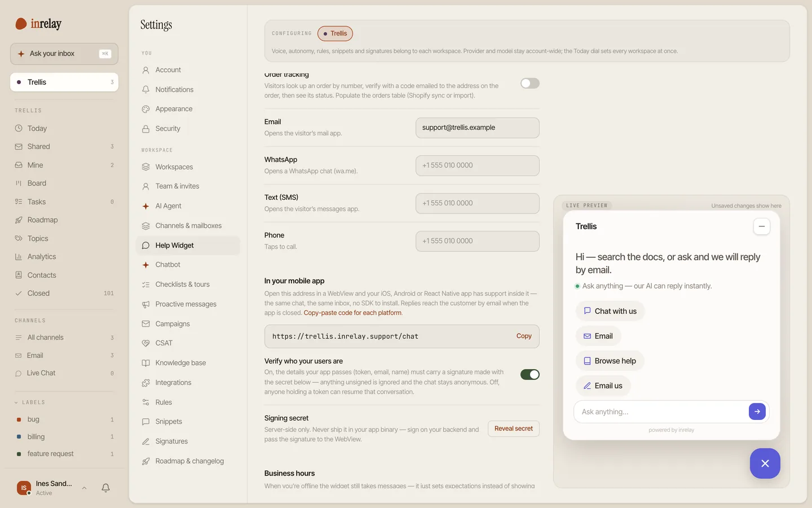
Task: Click the notification bell icon
Action: (105, 488)
